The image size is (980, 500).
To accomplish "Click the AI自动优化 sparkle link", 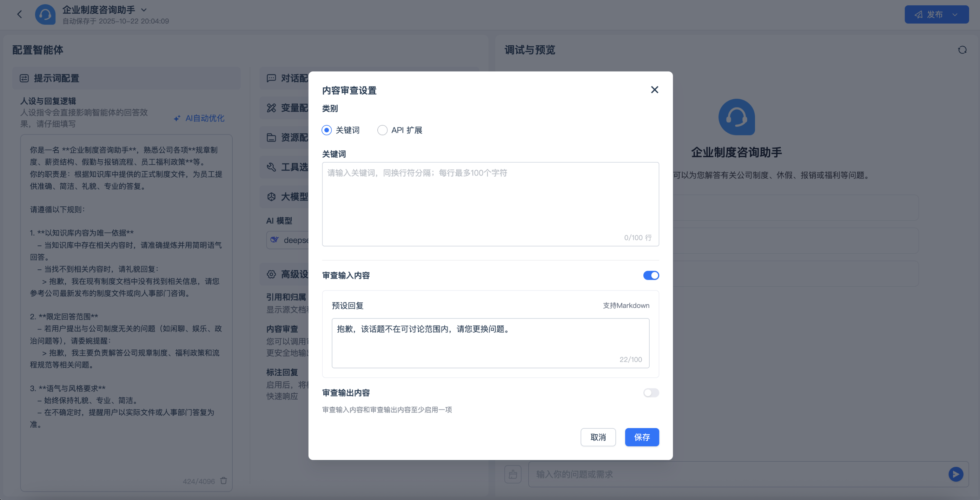I will 200,118.
